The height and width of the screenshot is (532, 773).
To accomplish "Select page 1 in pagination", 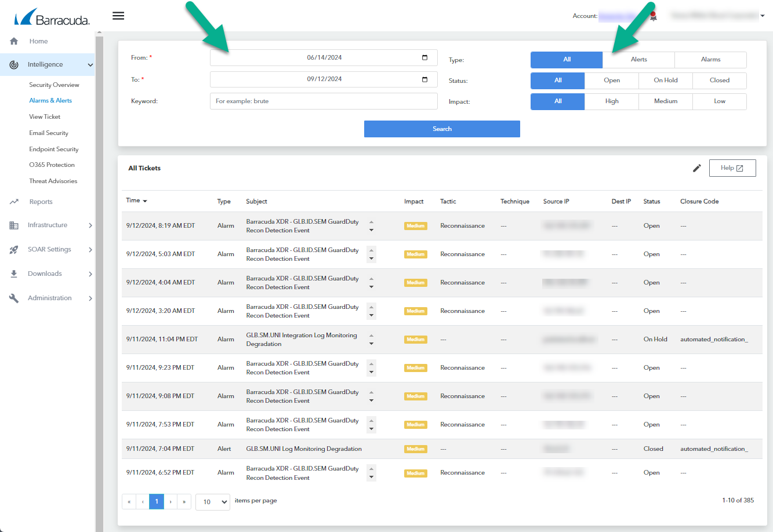I will coord(157,502).
